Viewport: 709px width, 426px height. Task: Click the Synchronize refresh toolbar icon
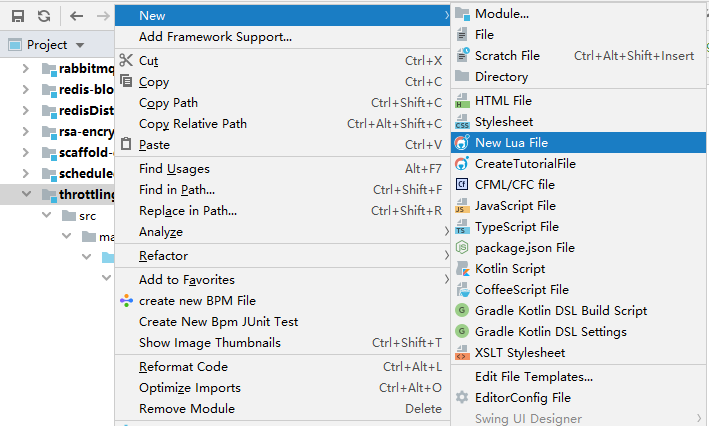(x=44, y=16)
